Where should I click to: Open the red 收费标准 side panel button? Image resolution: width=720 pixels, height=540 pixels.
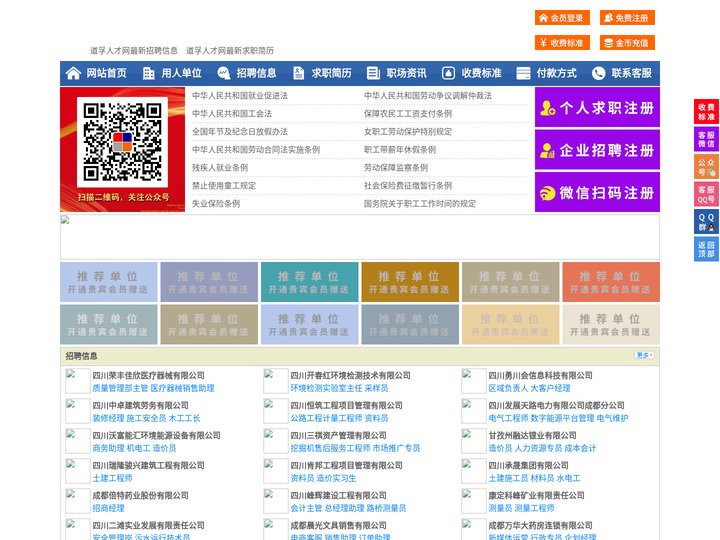706,112
